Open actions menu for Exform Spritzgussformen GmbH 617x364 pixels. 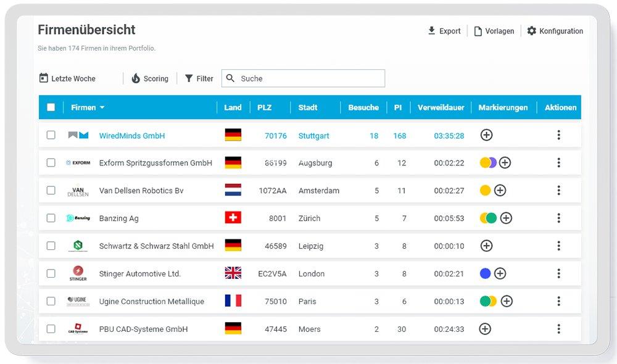[x=559, y=162]
